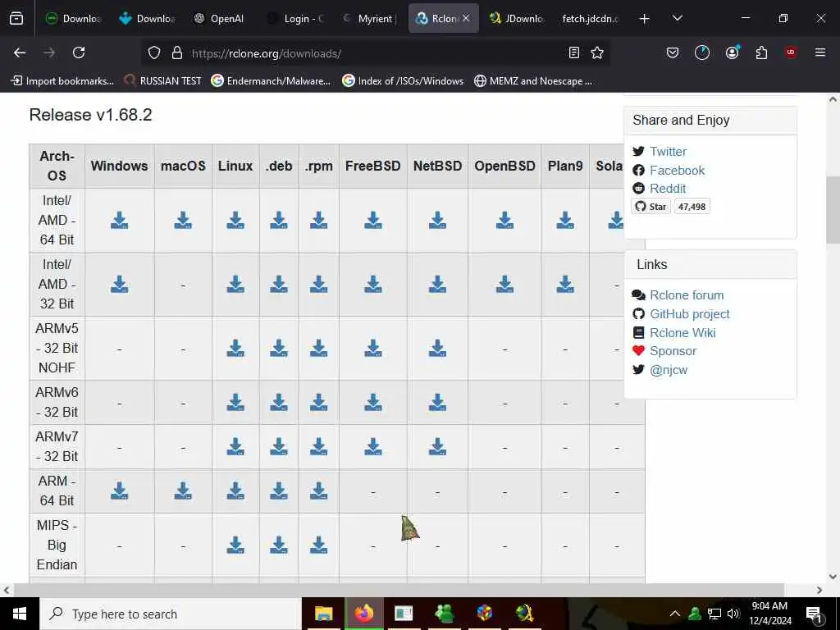Viewport: 840px width, 630px height.
Task: Download FreeBSD ARMv7 32 Bit build
Action: [373, 446]
